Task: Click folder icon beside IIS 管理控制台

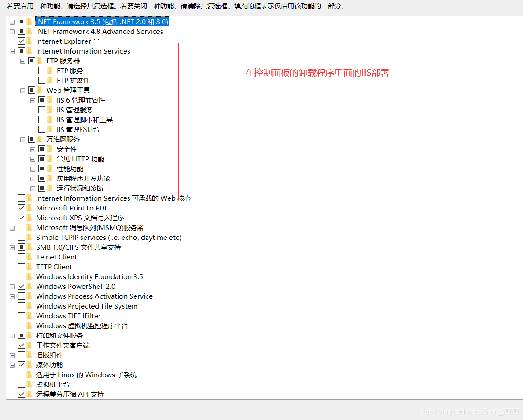Action: pos(50,129)
